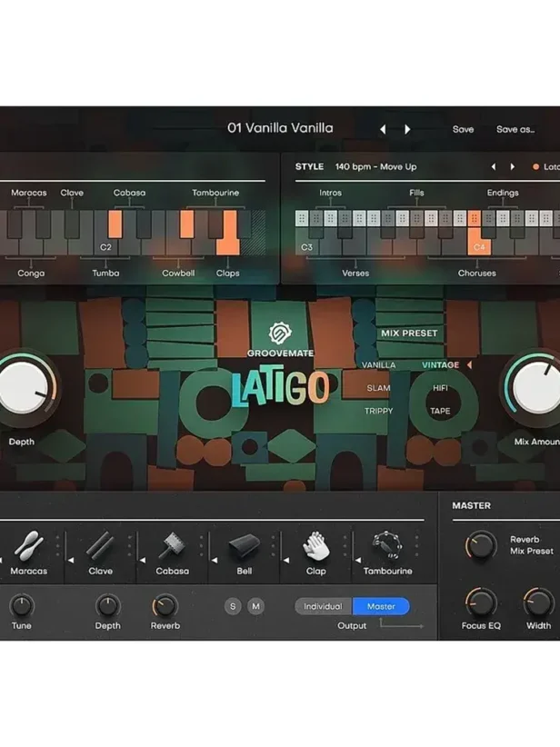Go to the next preset with right arrow
This screenshot has width=560, height=747.
407,130
